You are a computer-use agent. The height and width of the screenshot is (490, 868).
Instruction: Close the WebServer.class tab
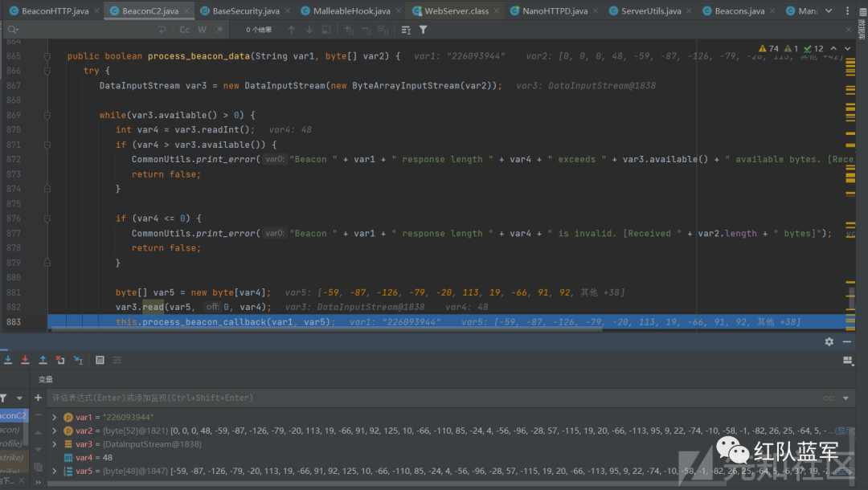tap(497, 10)
